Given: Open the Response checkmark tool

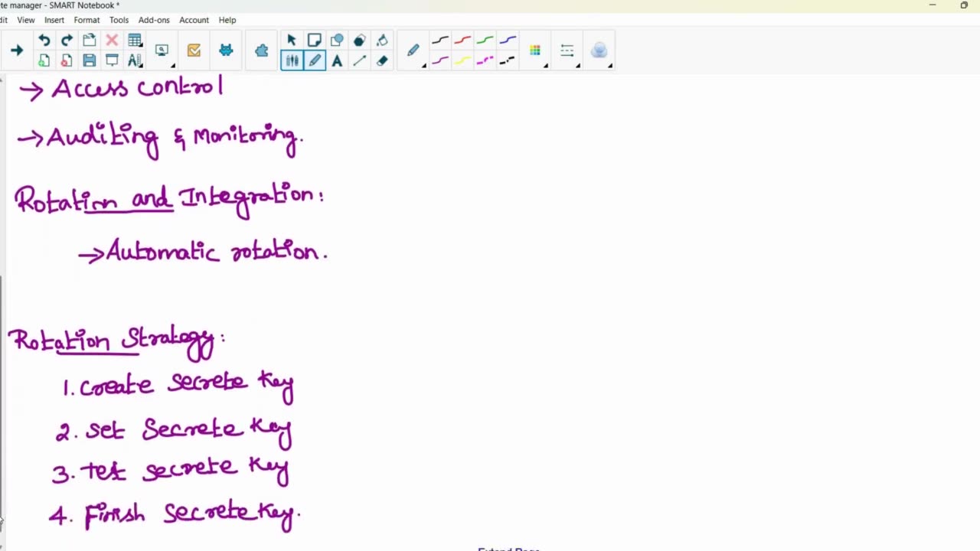Looking at the screenshot, I should click(194, 51).
